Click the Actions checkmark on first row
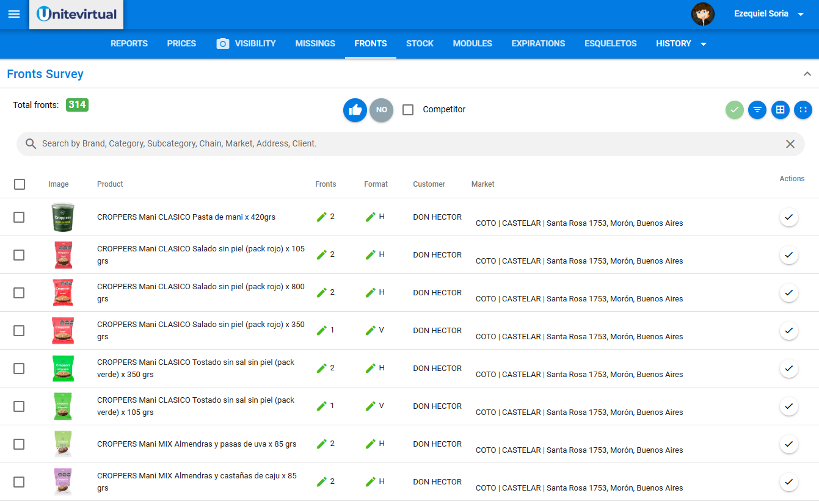Image resolution: width=819 pixels, height=504 pixels. tap(788, 217)
